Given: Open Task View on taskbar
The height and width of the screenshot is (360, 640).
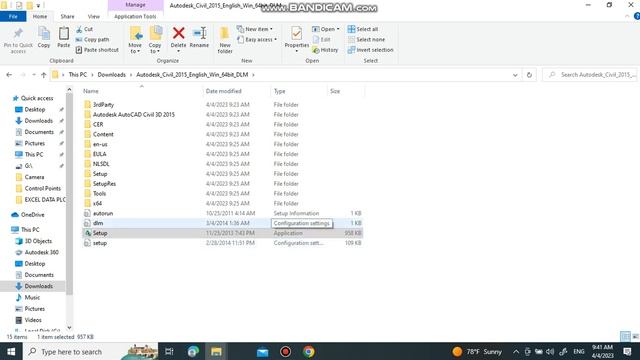Looking at the screenshot, I should pos(169,351).
